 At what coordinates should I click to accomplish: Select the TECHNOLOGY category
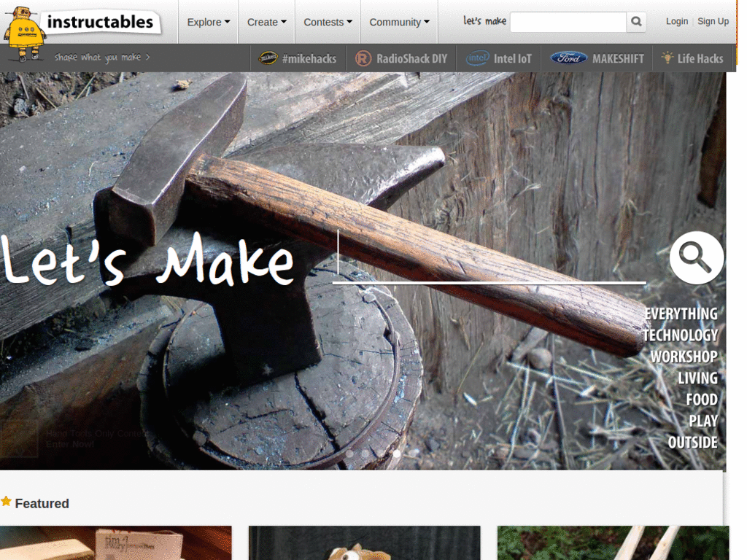coord(681,335)
